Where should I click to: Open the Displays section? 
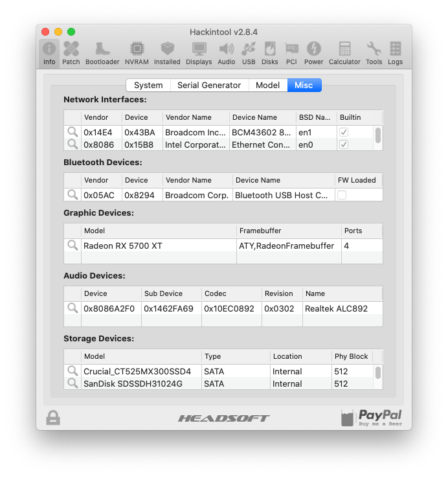[199, 54]
